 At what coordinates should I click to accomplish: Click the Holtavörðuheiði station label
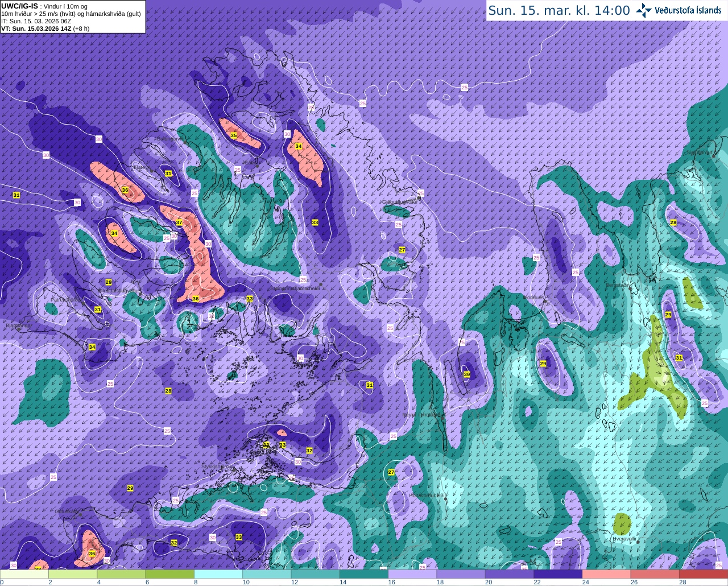(427, 496)
